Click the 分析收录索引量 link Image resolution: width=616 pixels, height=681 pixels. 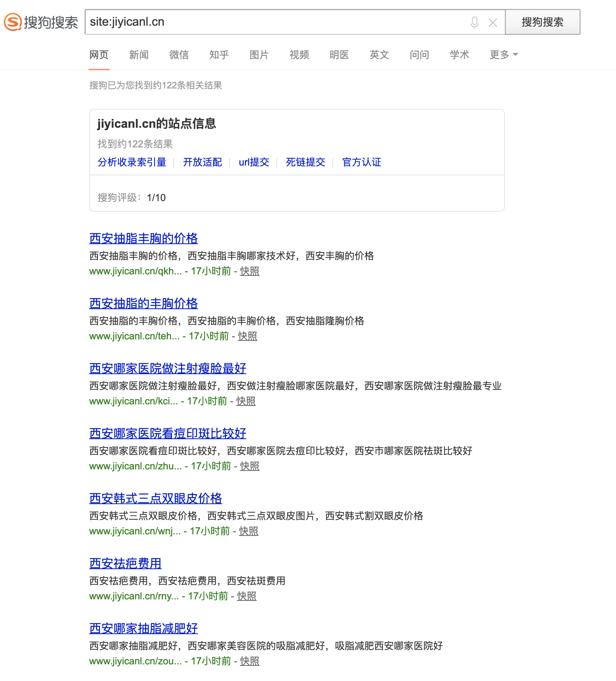coord(132,162)
